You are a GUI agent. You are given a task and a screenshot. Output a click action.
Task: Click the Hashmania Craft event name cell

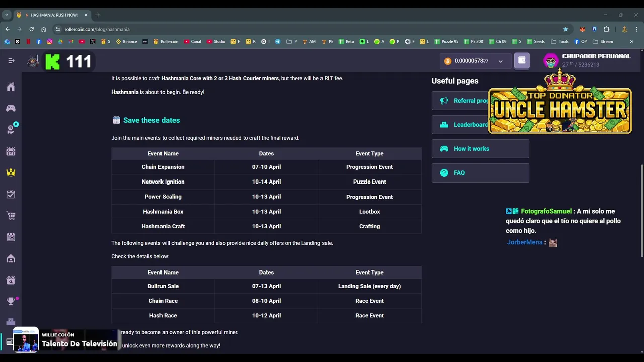pos(163,226)
